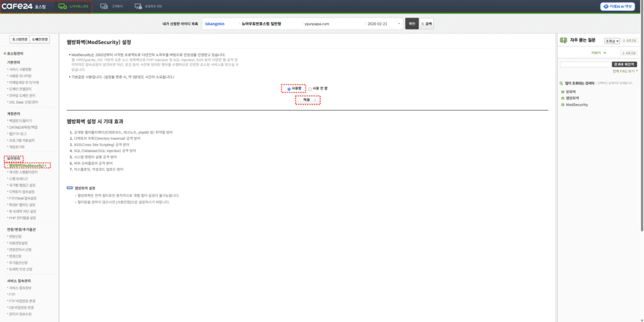
Task: Click the dark 확인 button
Action: [411, 24]
